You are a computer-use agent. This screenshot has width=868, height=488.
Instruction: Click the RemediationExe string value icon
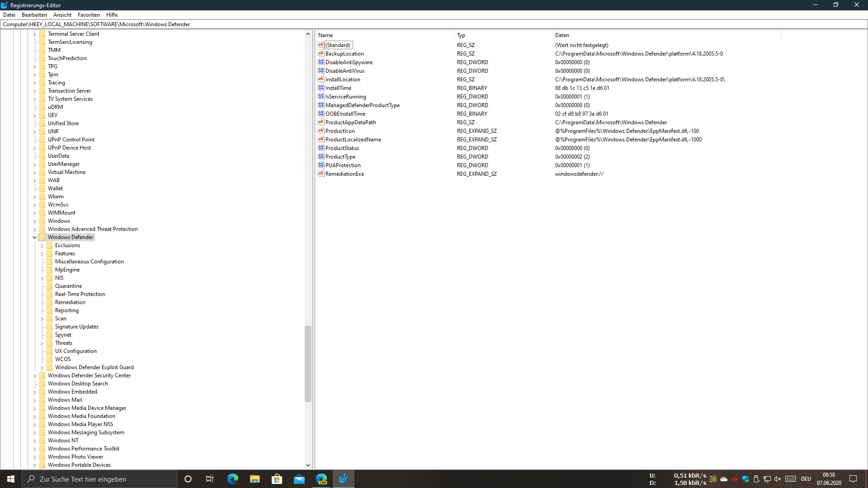coord(321,174)
